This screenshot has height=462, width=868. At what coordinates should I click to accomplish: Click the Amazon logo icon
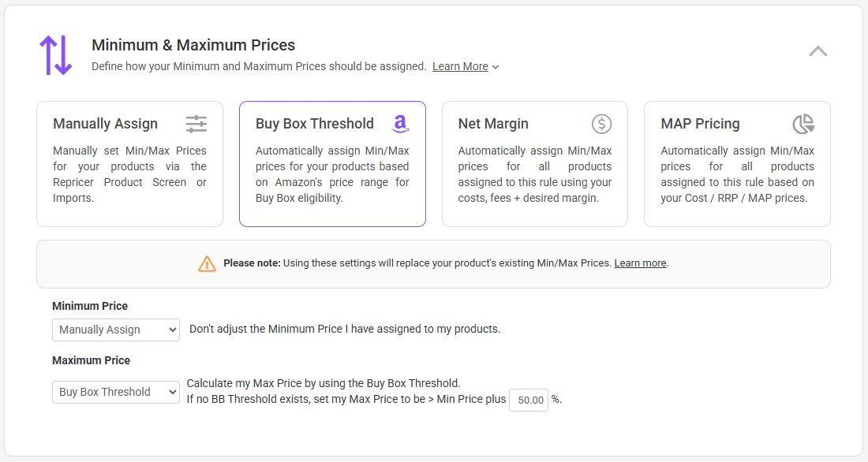tap(400, 124)
